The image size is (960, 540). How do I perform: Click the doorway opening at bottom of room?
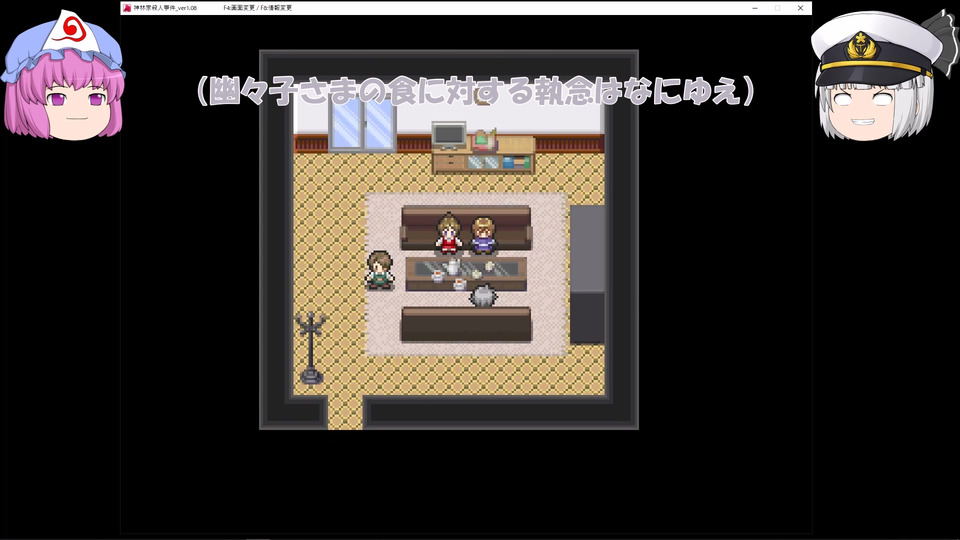[345, 413]
